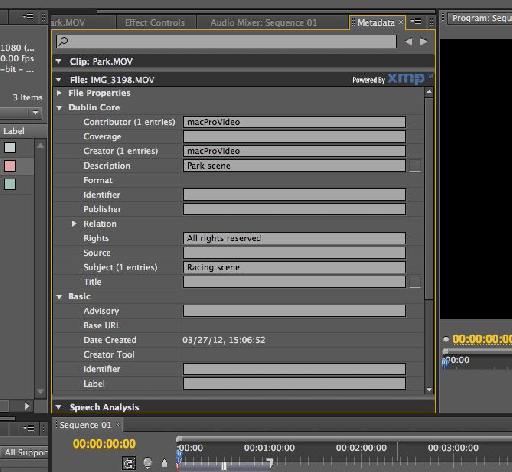This screenshot has width=512, height=472.
Task: Click the Program monitor timecode
Action: [x=482, y=339]
